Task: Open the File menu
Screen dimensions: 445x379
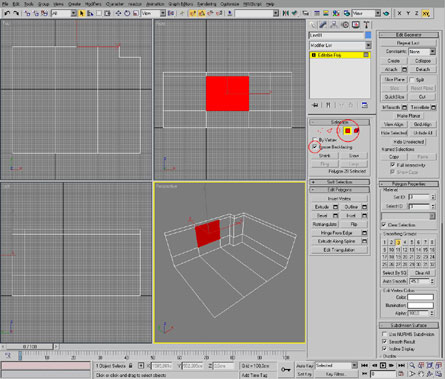Action: 5,4
